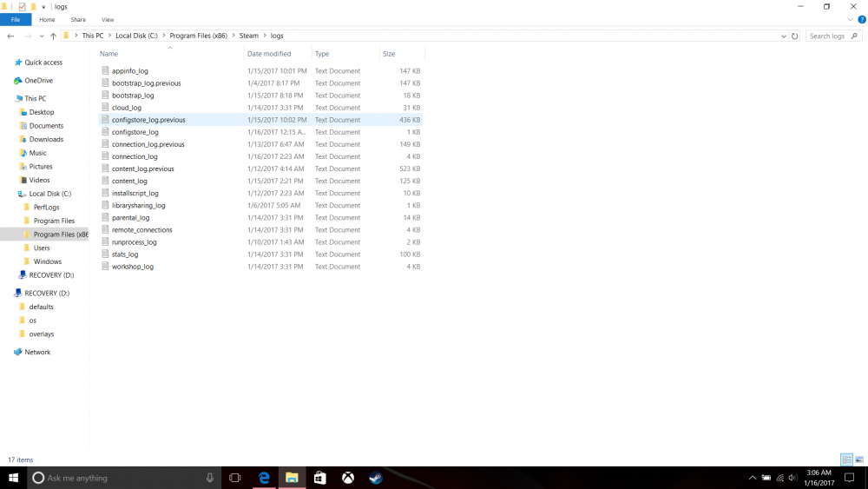Viewport: 868px width, 489px height.
Task: Open the Windows Start menu
Action: coord(13,478)
